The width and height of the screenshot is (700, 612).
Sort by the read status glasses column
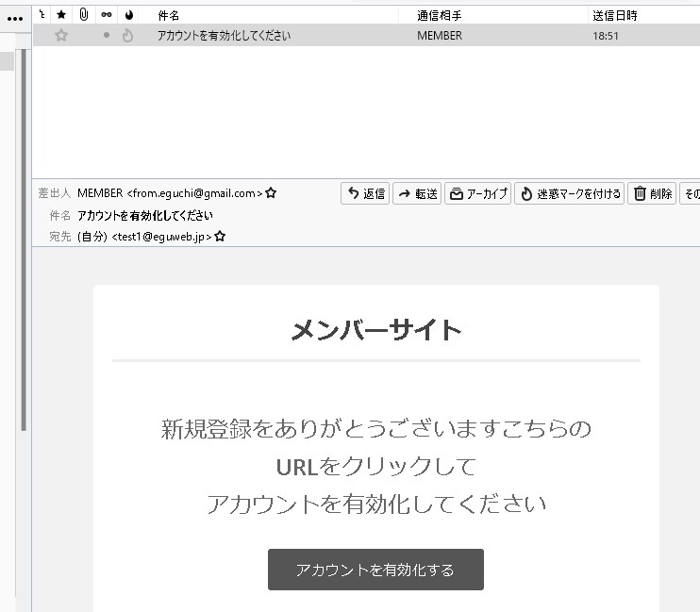point(107,15)
